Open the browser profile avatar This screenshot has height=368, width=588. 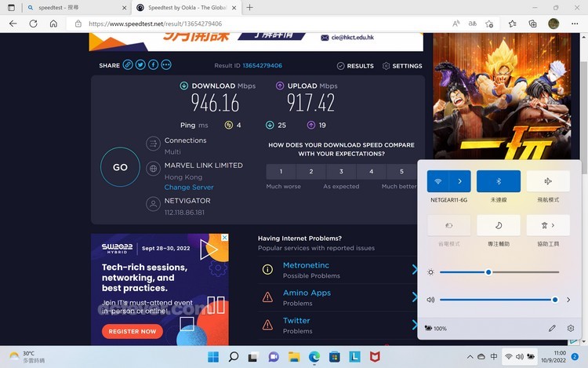click(554, 24)
